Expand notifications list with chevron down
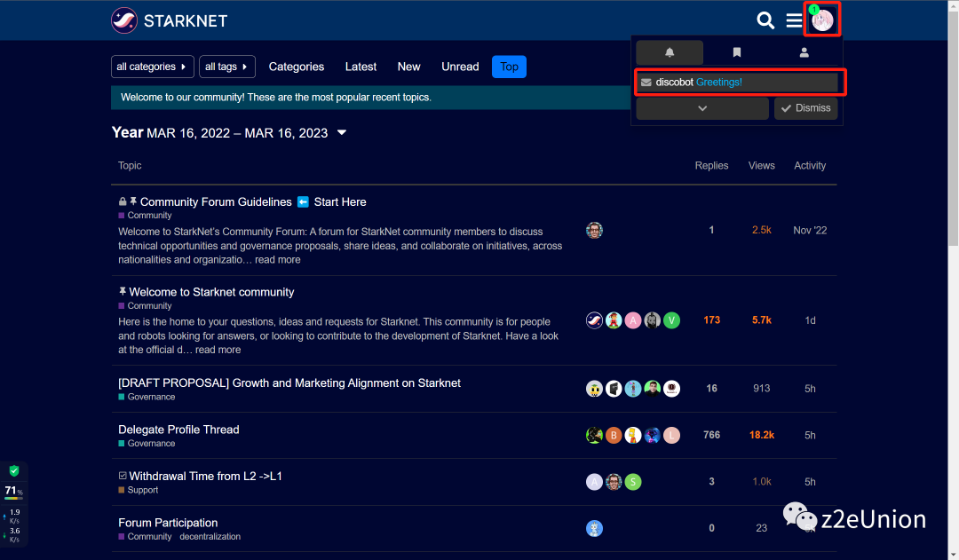 pyautogui.click(x=702, y=108)
